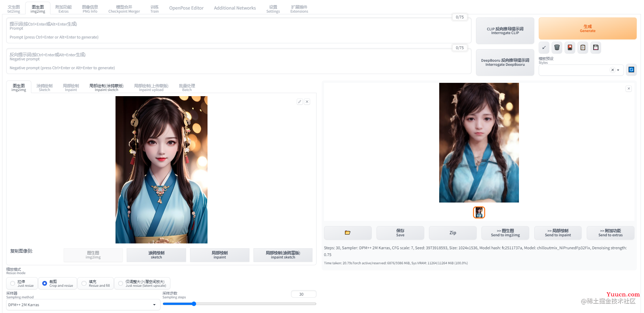Image resolution: width=644 pixels, height=313 pixels.
Task: Open the OpenPose Editor tab
Action: click(x=186, y=8)
